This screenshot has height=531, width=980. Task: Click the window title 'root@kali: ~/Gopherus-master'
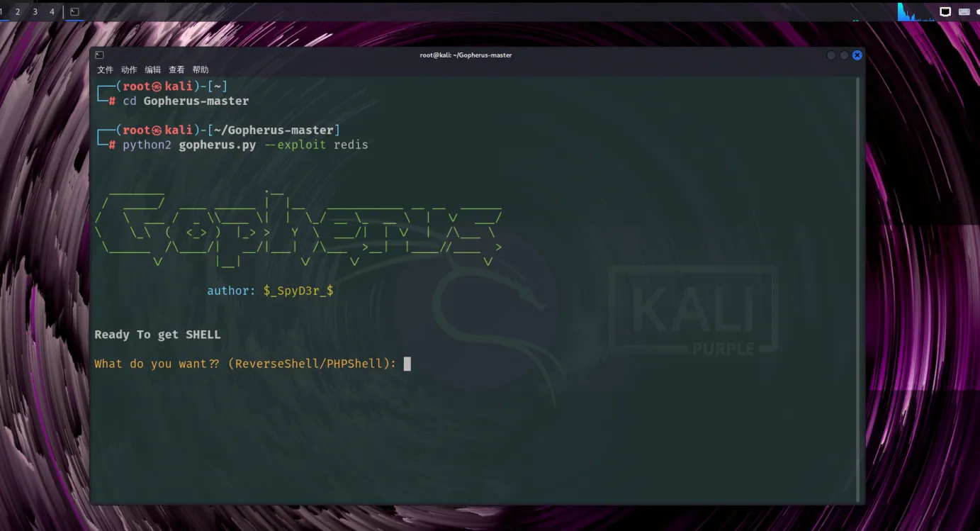[x=466, y=55]
